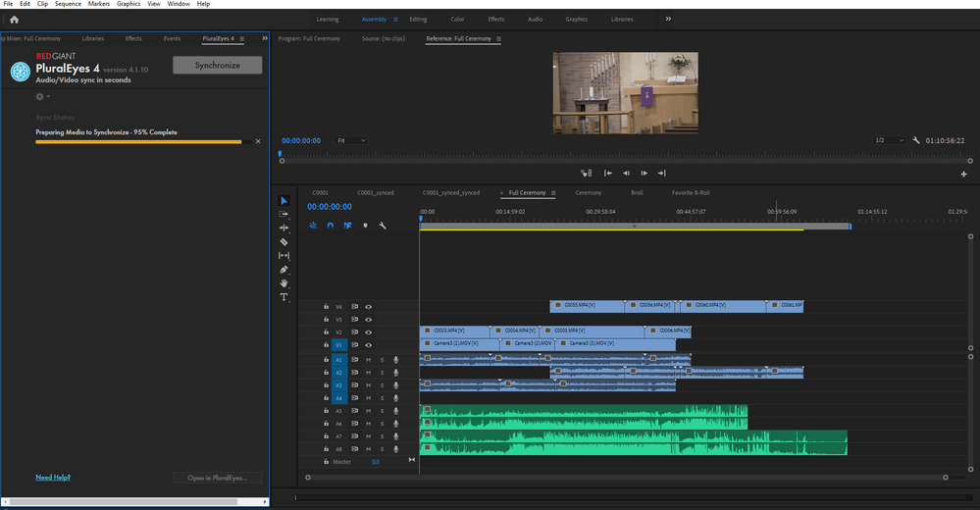Image resolution: width=980 pixels, height=510 pixels.
Task: Open the Fit zoom level dropdown
Action: [351, 140]
